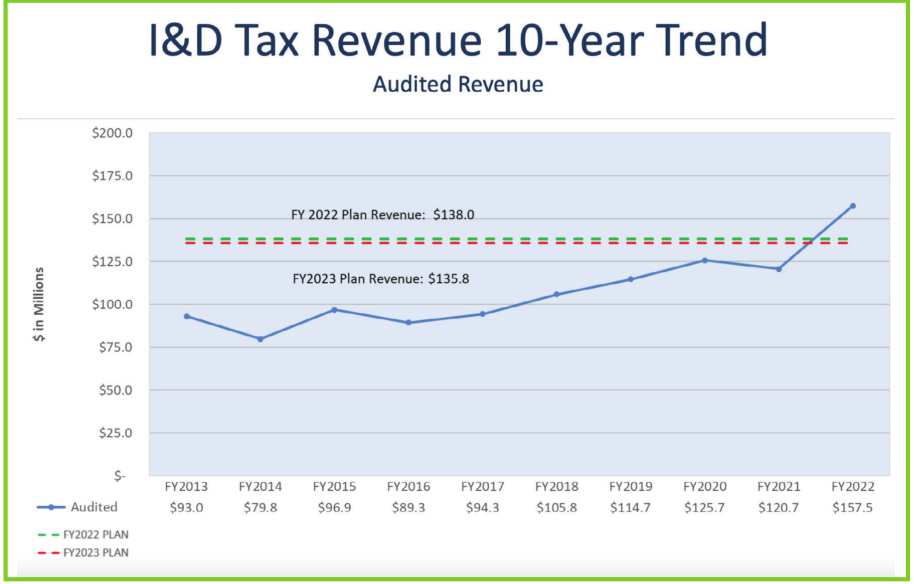The image size is (914, 584).
Task: Click the chart title 'I&D Tax Revenue 10-Year Trend'
Action: (x=458, y=40)
